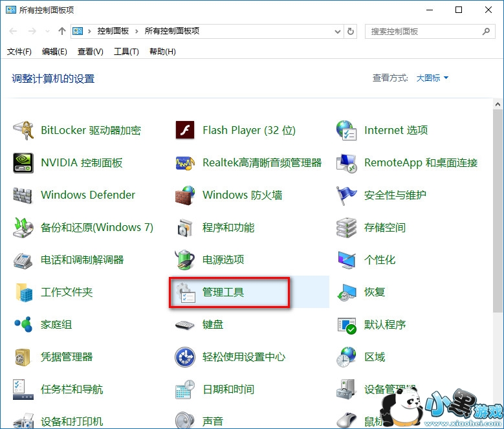Open the recent locations dropdown arrow
504x429 pixels.
click(x=47, y=31)
